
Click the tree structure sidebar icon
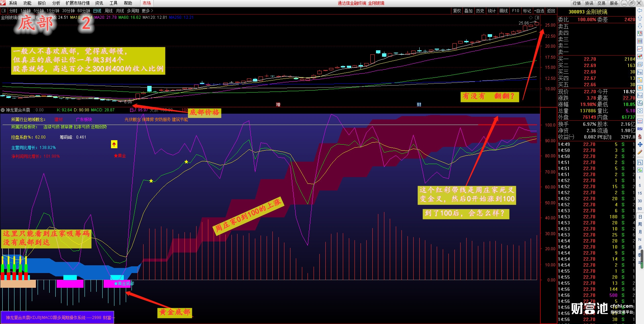640,80
